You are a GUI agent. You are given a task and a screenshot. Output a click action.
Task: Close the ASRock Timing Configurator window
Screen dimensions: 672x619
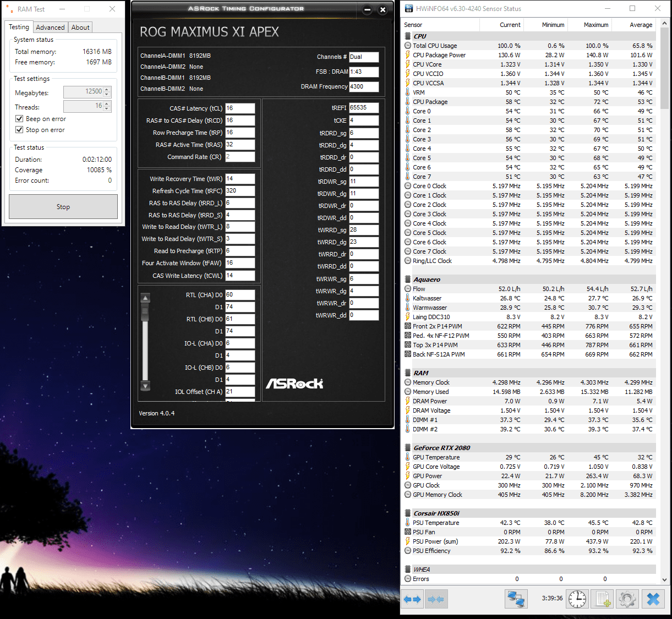383,10
